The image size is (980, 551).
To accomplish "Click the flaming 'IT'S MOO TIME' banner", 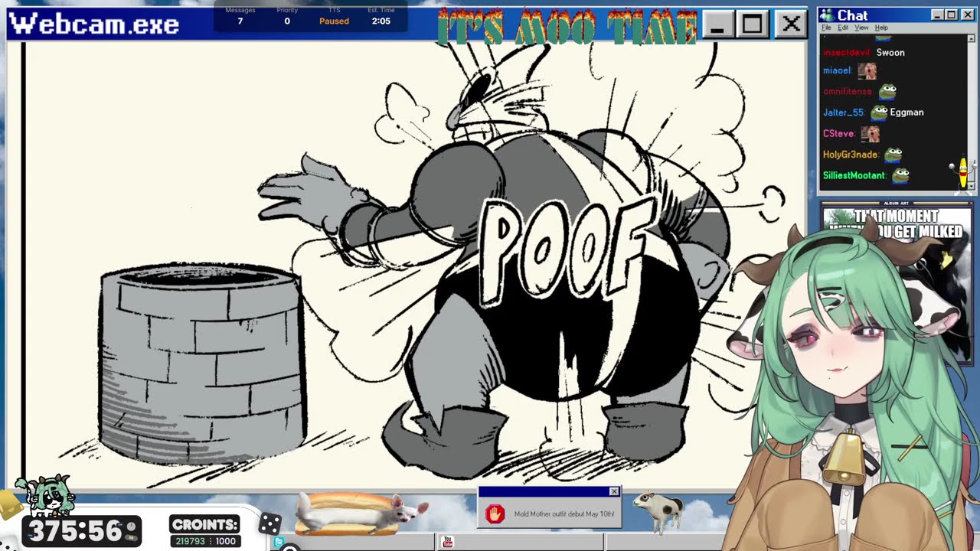I will [x=567, y=26].
